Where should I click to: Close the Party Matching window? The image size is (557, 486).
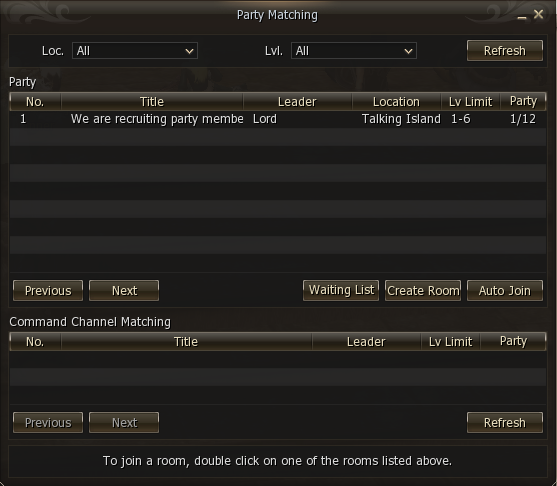[x=539, y=14]
